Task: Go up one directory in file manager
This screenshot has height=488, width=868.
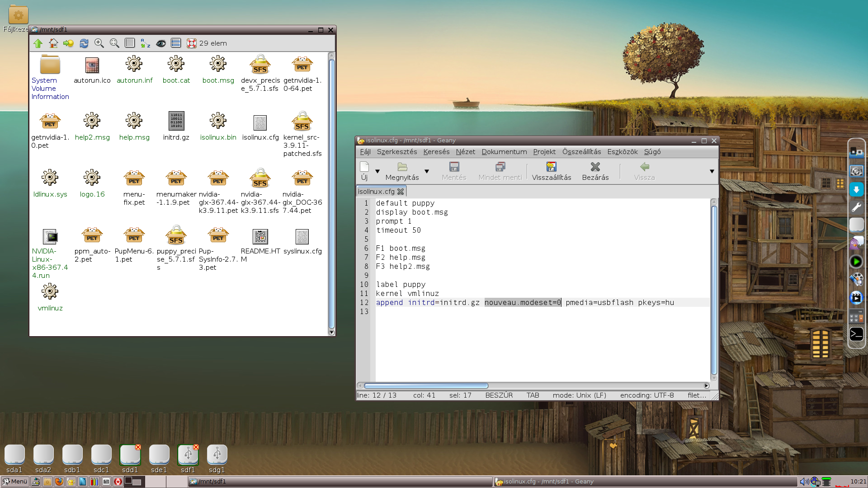Action: click(38, 43)
